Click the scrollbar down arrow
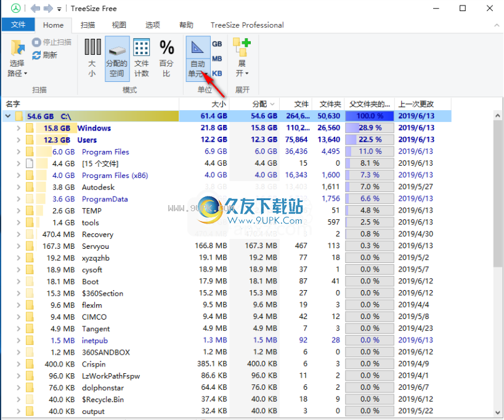Image resolution: width=504 pixels, height=420 pixels. [498, 412]
